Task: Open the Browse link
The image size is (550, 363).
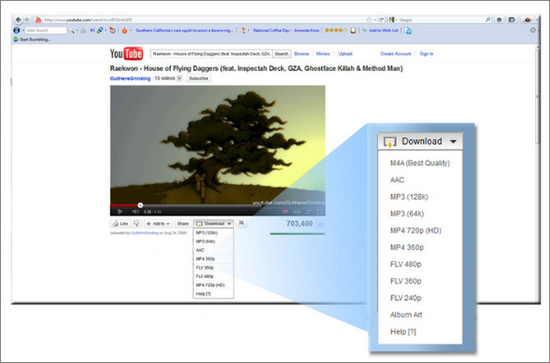Action: pyautogui.click(x=302, y=54)
